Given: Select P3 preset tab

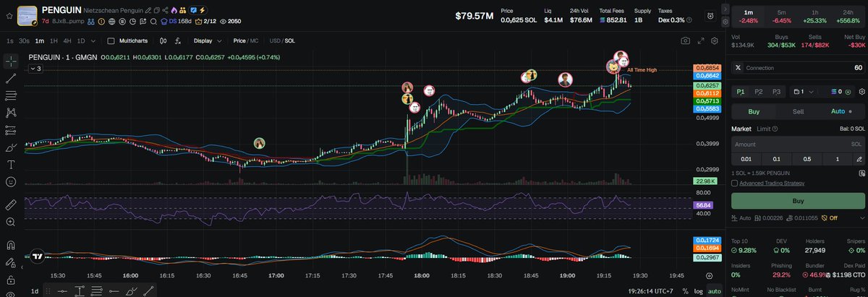Looking at the screenshot, I should click(776, 92).
